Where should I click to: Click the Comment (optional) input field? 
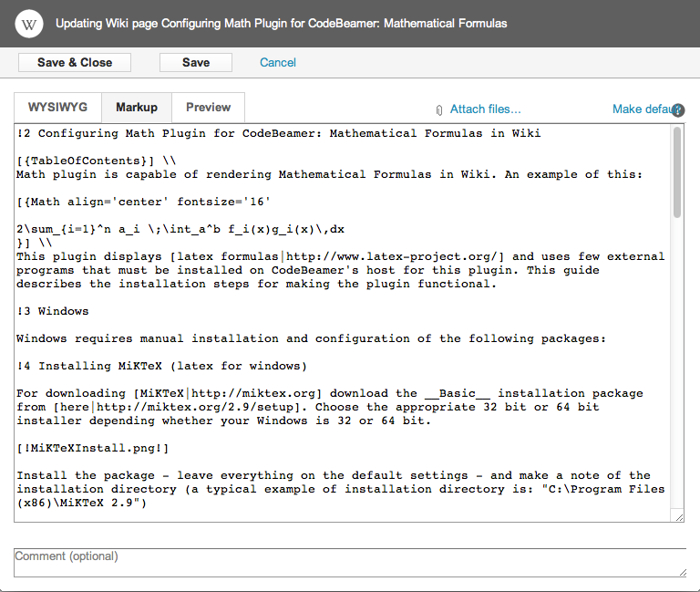point(350,563)
